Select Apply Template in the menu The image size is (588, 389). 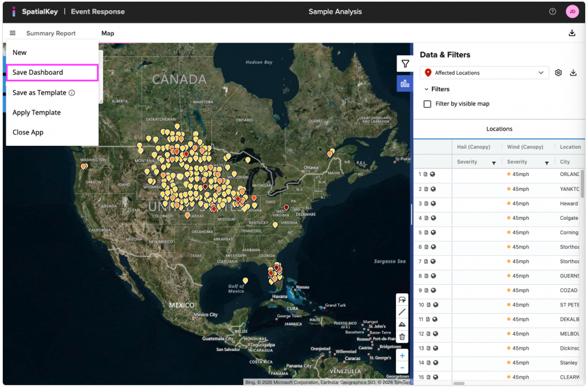coord(36,112)
